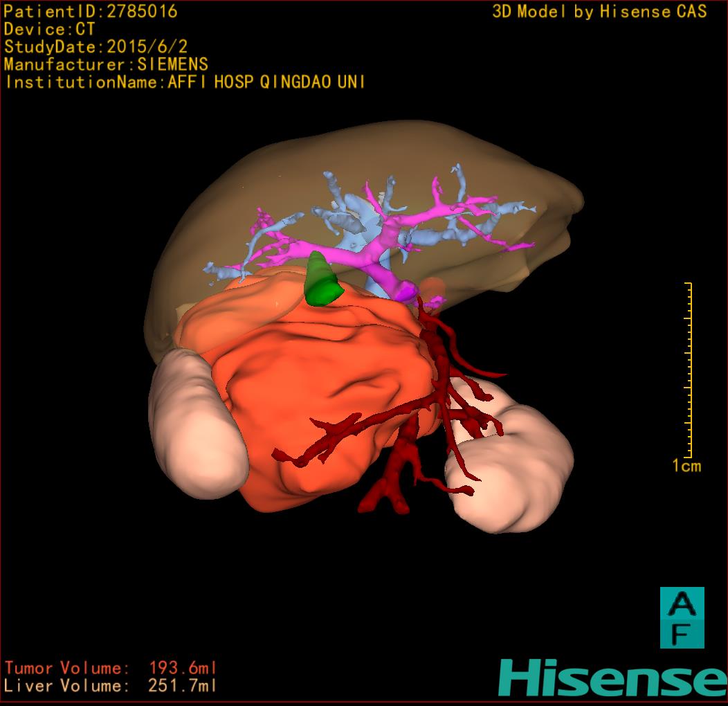Click the 'PatientID:2785016' text
728x706 pixels.
point(91,11)
